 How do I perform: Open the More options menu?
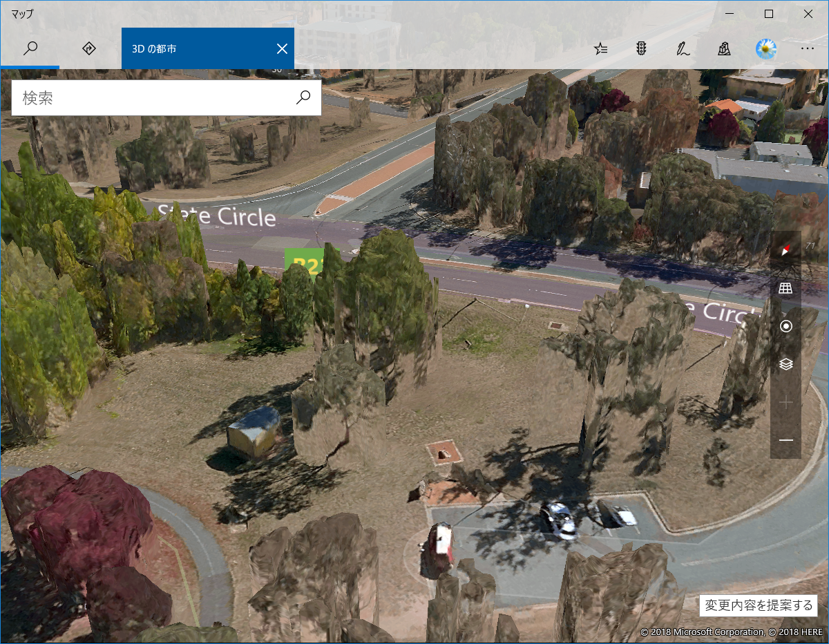coord(807,48)
